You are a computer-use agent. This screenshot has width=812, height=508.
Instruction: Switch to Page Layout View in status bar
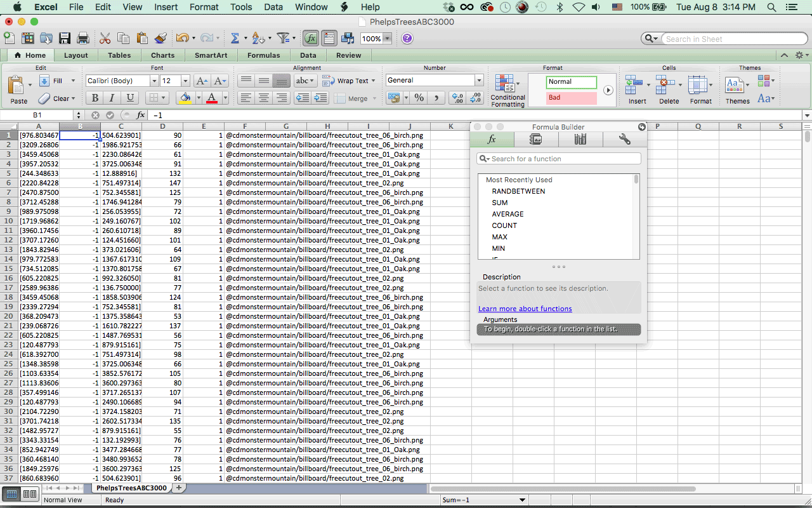[29, 494]
